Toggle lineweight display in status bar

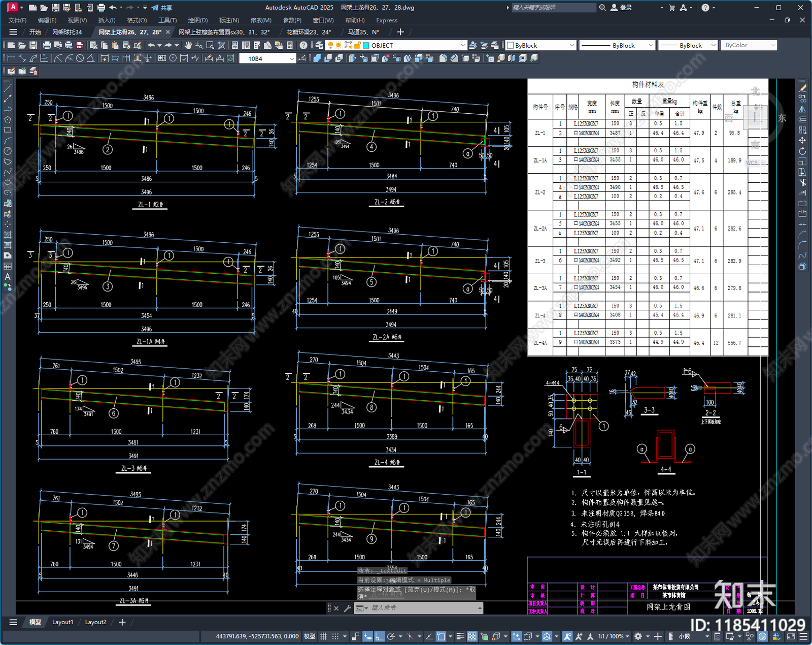click(460, 636)
